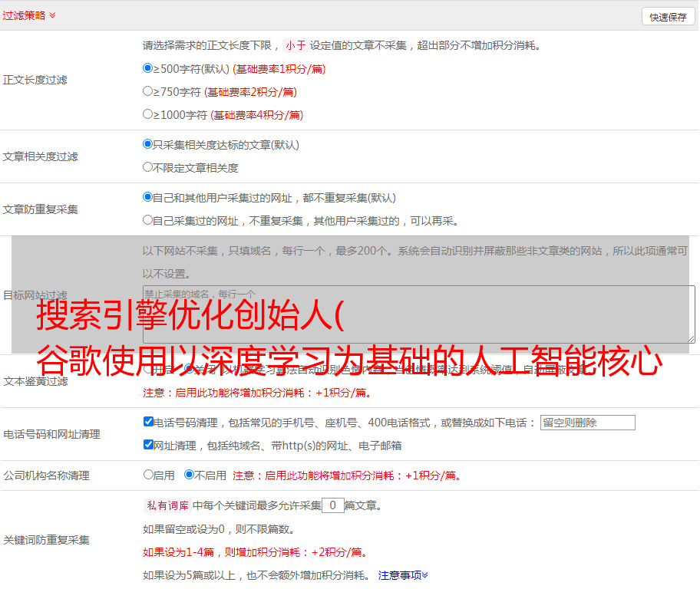This screenshot has width=700, height=589.
Task: Expand the 注意事项 notes link
Action: coord(403,574)
